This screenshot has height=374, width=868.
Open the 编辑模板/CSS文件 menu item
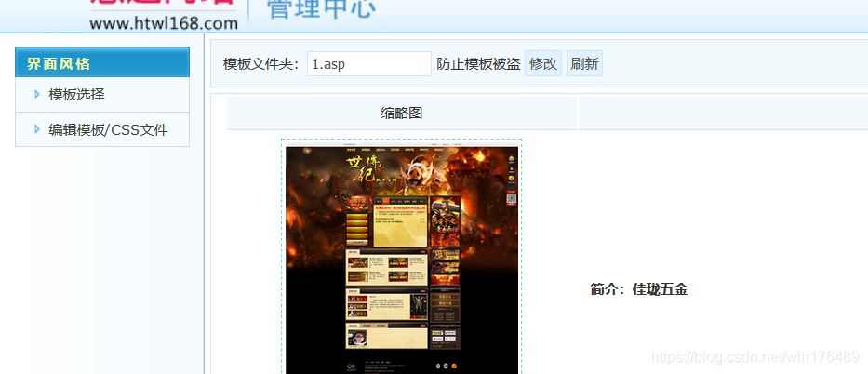(x=108, y=129)
